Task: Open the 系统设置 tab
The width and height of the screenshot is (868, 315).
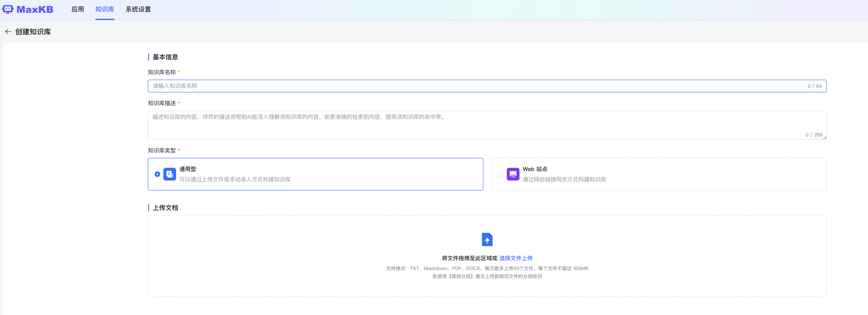Action: (138, 9)
